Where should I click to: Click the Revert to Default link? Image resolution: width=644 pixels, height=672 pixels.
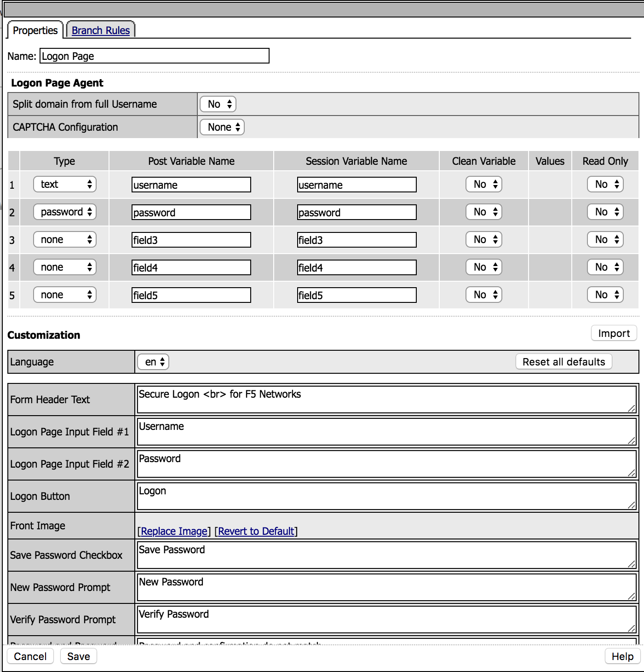pos(256,531)
